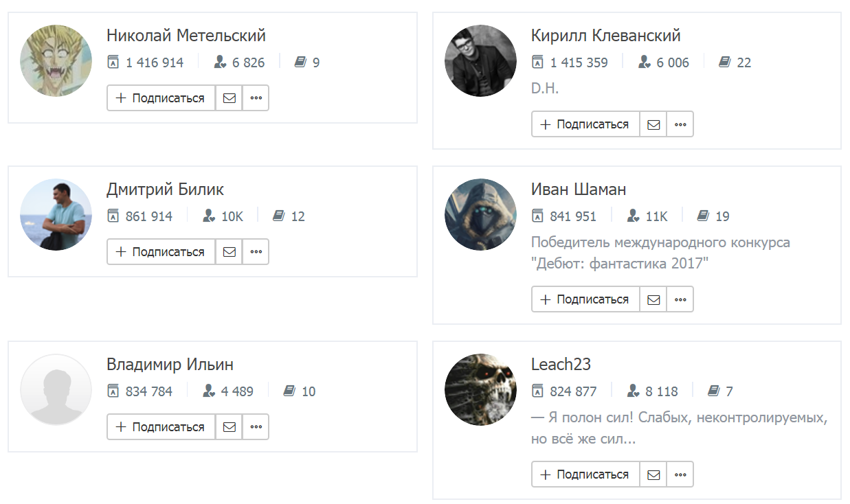The width and height of the screenshot is (850, 504).
Task: Click book icon in Кирилл Клеванский stats
Action: [x=724, y=62]
